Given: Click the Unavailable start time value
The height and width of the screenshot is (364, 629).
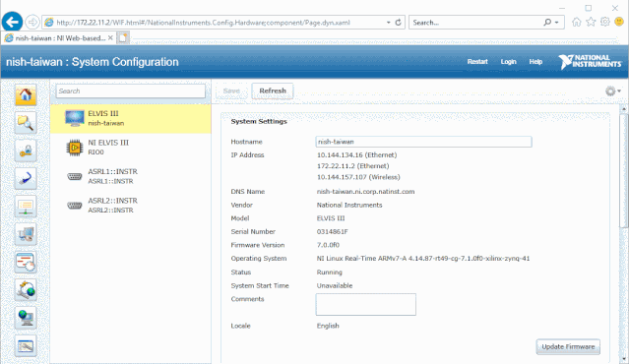Looking at the screenshot, I should pyautogui.click(x=335, y=286).
